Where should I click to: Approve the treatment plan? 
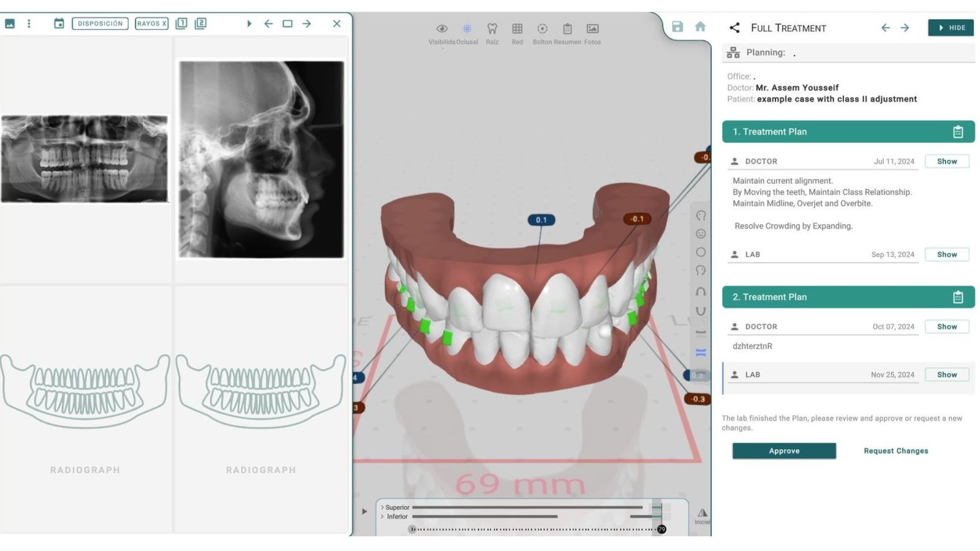783,450
